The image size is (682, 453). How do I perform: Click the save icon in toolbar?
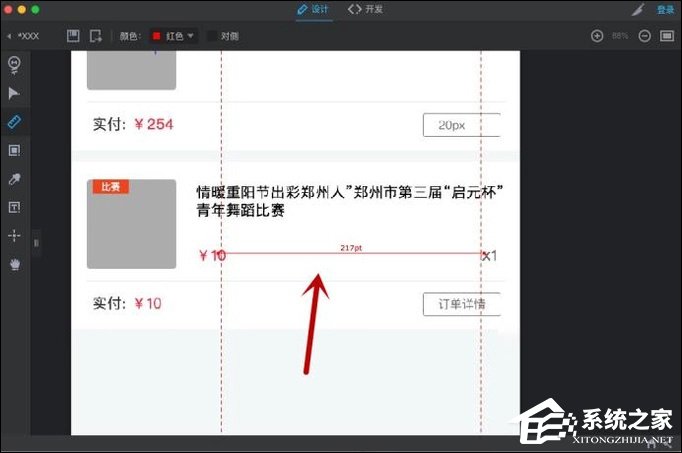click(x=73, y=36)
